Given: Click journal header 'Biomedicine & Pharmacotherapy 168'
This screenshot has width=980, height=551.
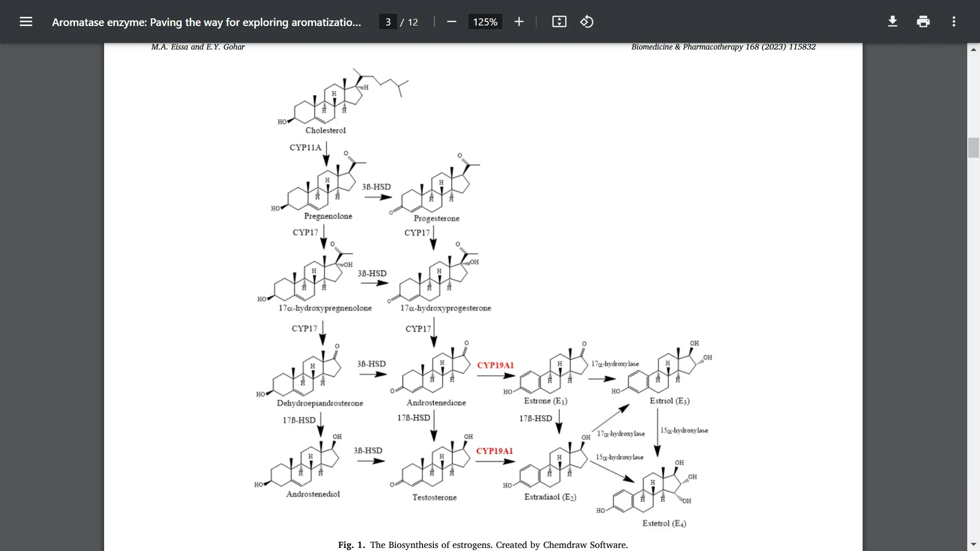Looking at the screenshot, I should tap(695, 47).
